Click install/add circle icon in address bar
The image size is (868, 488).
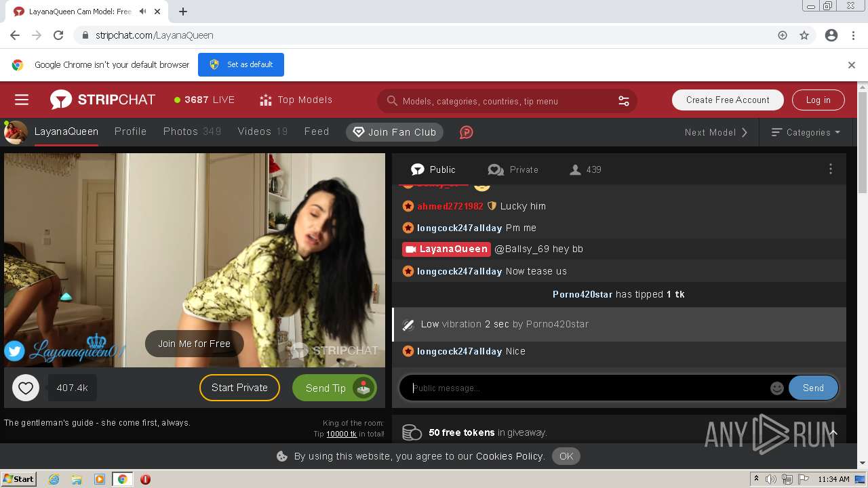(783, 35)
